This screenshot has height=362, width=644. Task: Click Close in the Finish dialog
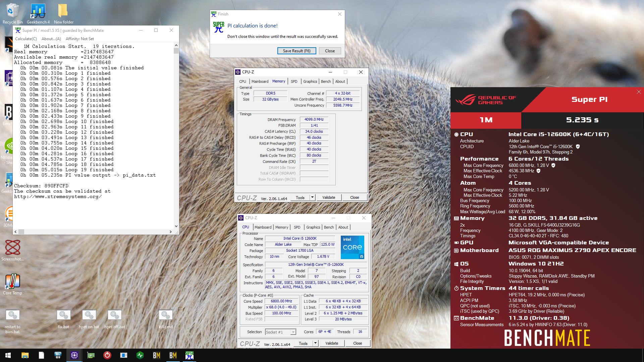tap(330, 51)
